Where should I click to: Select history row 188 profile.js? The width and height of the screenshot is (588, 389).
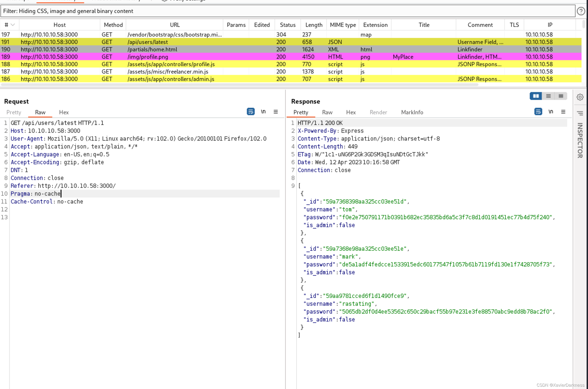[x=291, y=64]
